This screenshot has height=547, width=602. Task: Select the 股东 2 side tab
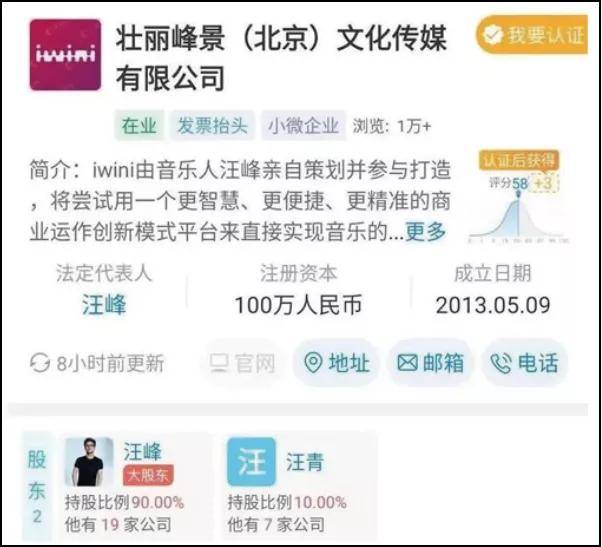(37, 487)
